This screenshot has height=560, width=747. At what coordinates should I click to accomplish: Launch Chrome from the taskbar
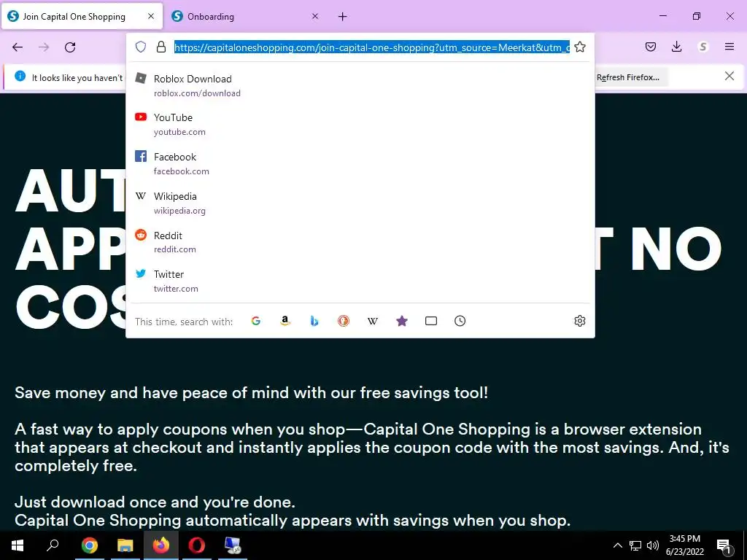point(89,545)
